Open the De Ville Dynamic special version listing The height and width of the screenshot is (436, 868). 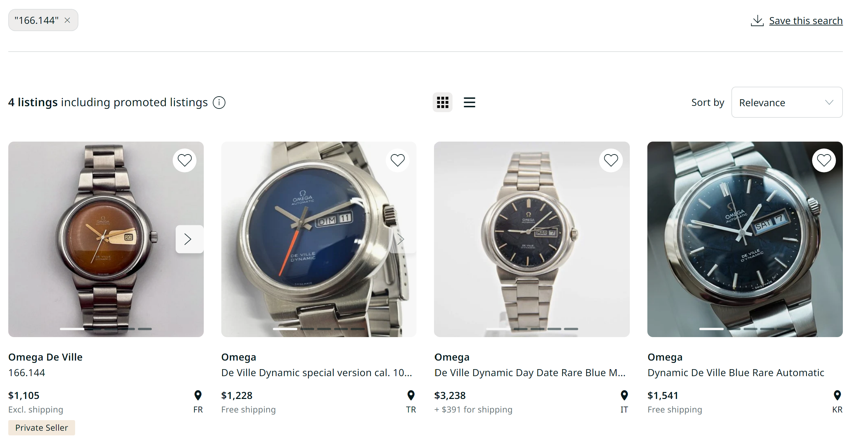316,372
